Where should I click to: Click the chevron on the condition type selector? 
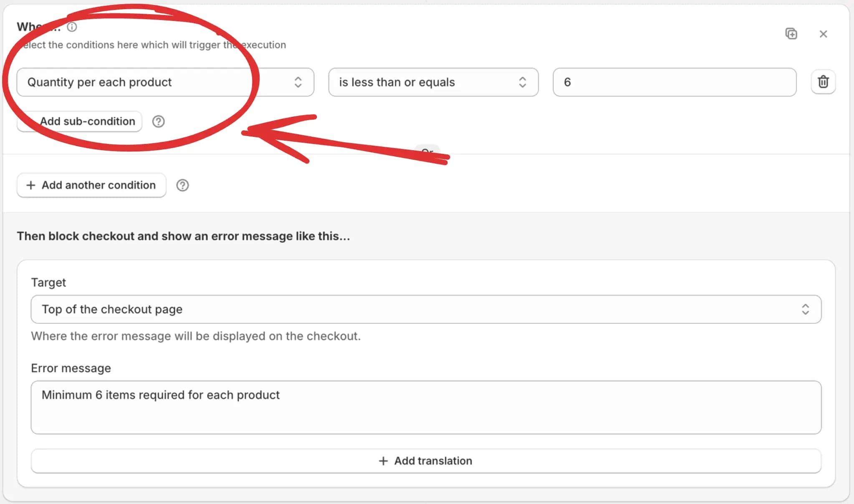(298, 82)
